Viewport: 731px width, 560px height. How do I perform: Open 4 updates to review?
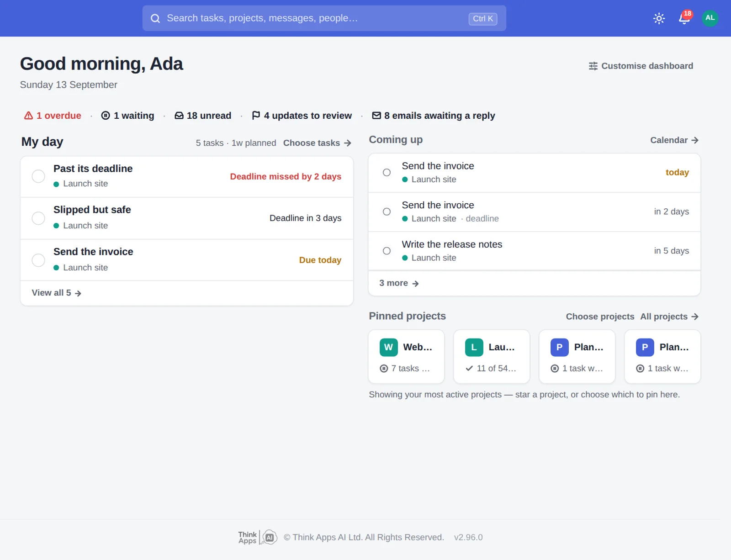tap(302, 116)
